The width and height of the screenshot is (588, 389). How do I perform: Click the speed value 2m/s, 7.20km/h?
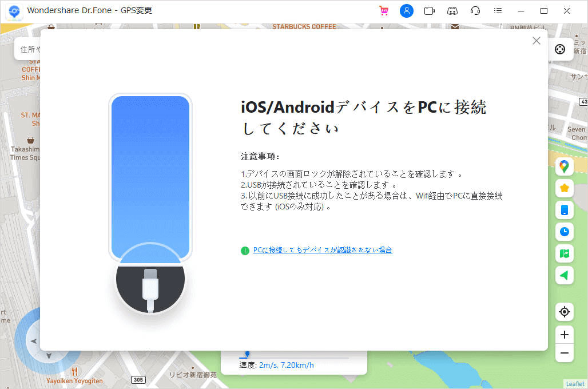(x=287, y=365)
